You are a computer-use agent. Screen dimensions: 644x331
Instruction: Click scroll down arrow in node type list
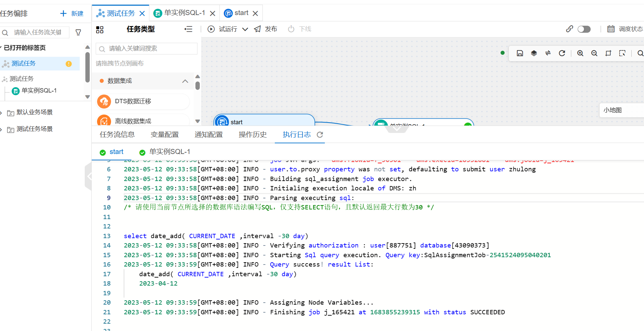(197, 121)
